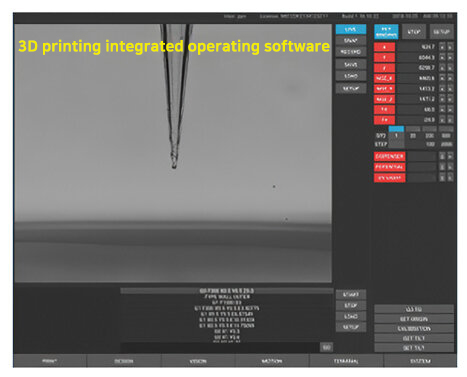Screen dimensions: 467x377
Task: Open the VISION tab
Action: pyautogui.click(x=198, y=361)
